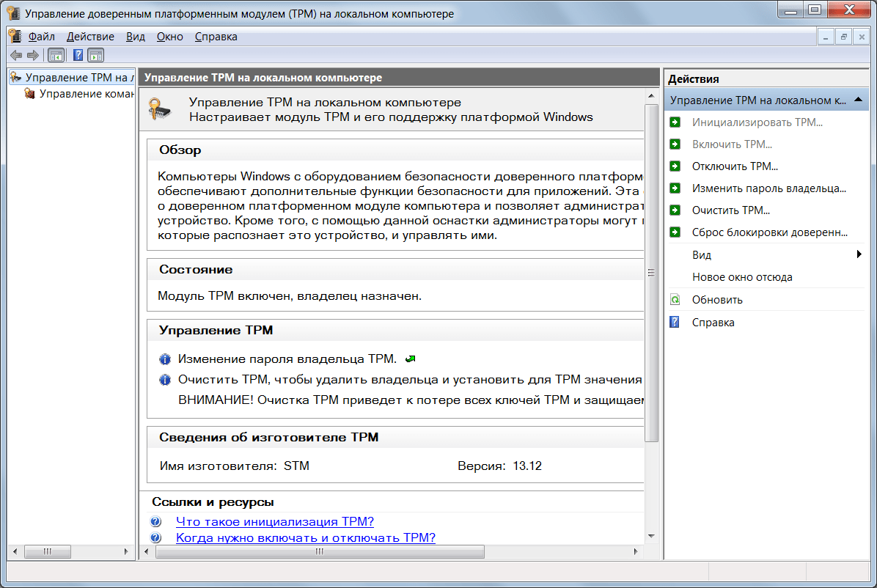The height and width of the screenshot is (588, 877).
Task: Toggle the action pane toolbar icon
Action: 96,55
